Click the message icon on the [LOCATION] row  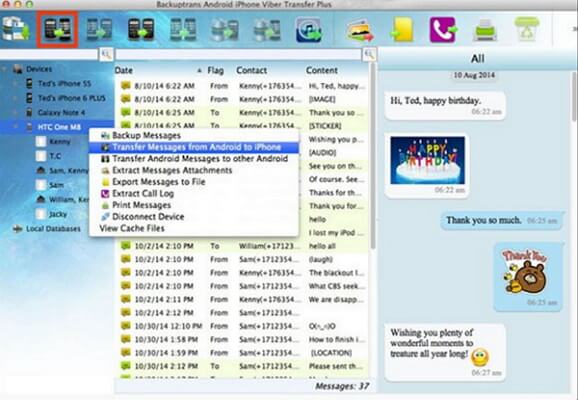[x=126, y=352]
